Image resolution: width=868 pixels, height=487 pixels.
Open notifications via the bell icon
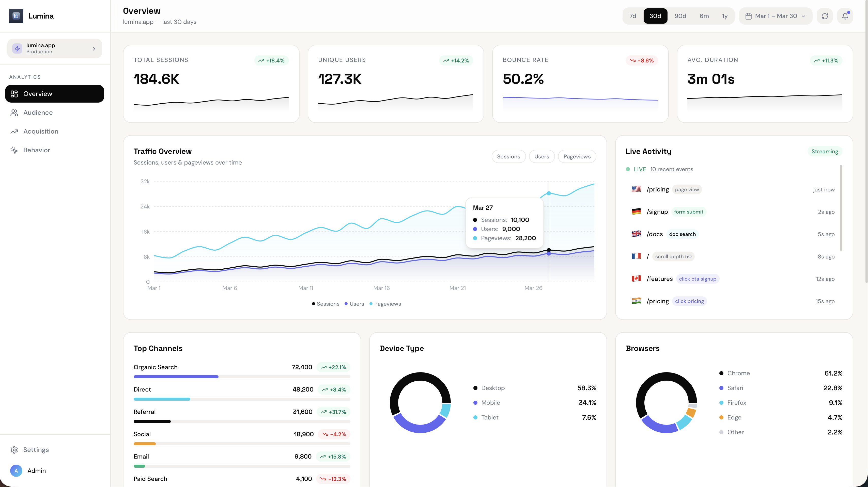(845, 16)
